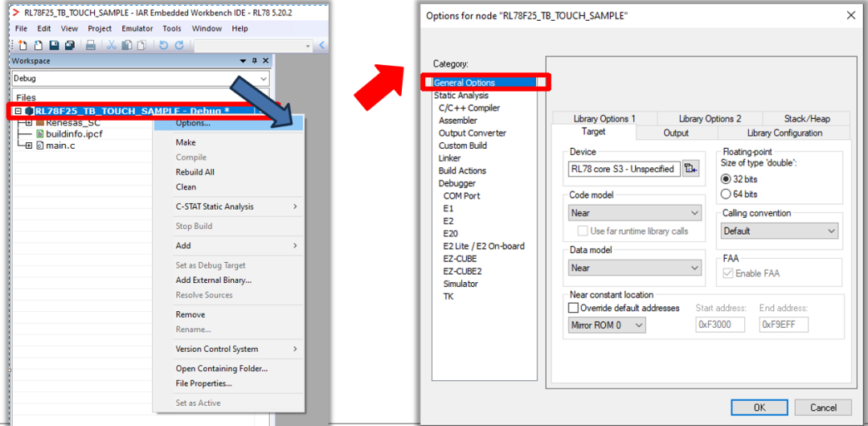This screenshot has width=868, height=426.
Task: Click the End address field 0xF9EFF
Action: [784, 326]
